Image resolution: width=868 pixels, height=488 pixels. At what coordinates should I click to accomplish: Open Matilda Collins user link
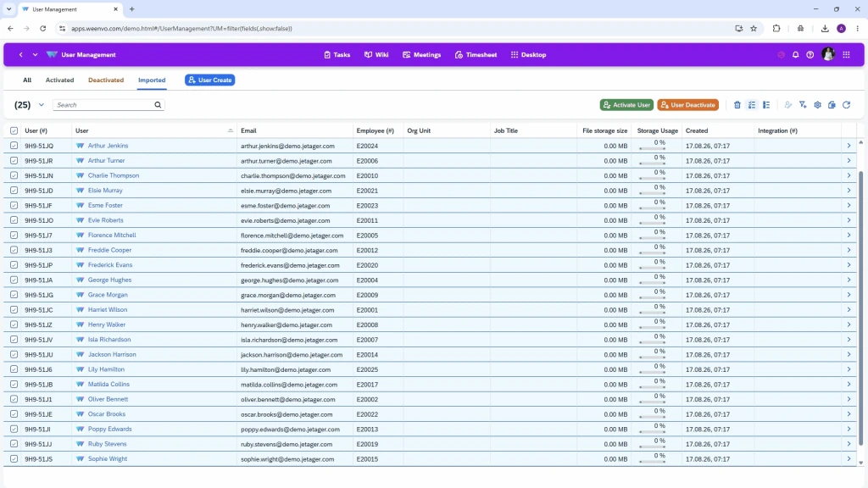click(x=108, y=384)
